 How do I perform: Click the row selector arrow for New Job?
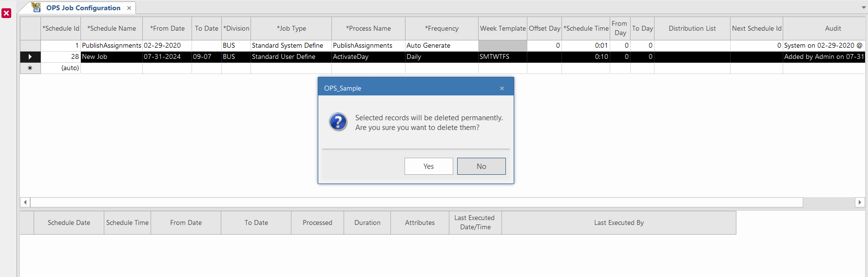30,56
